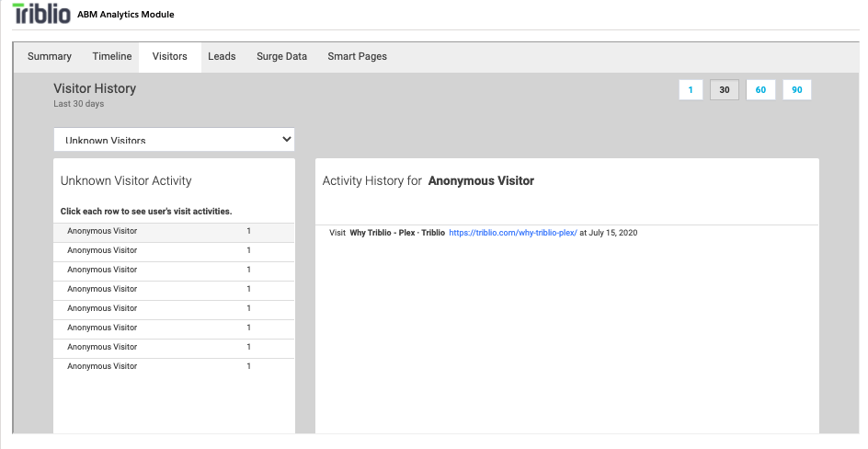Expand the Unknown Visitors dropdown
The height and width of the screenshot is (449, 868).
(174, 140)
